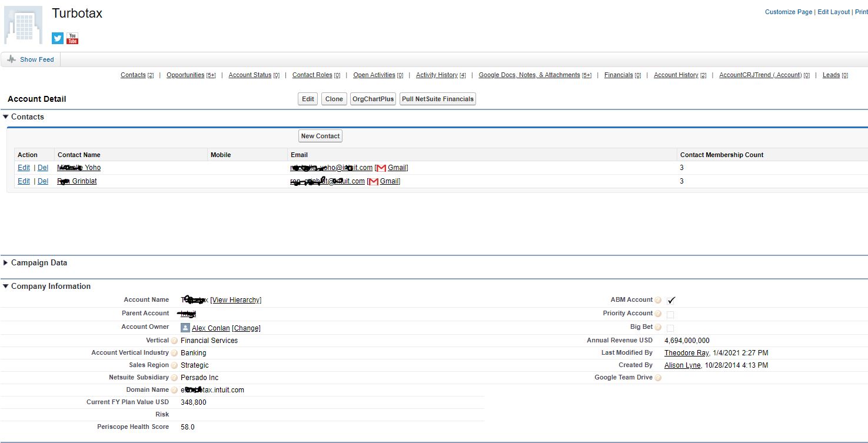Open the Customize Page link

(x=789, y=12)
